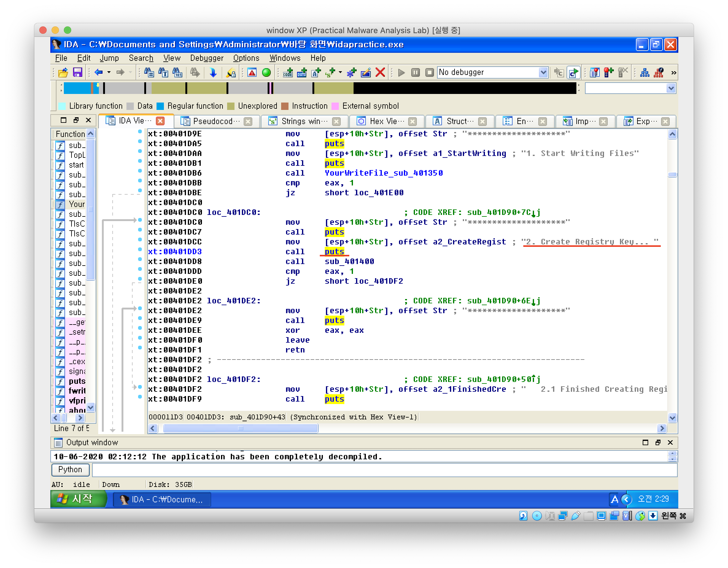Open the empty combo box beside navigation band
The height and width of the screenshot is (568, 728).
[630, 88]
